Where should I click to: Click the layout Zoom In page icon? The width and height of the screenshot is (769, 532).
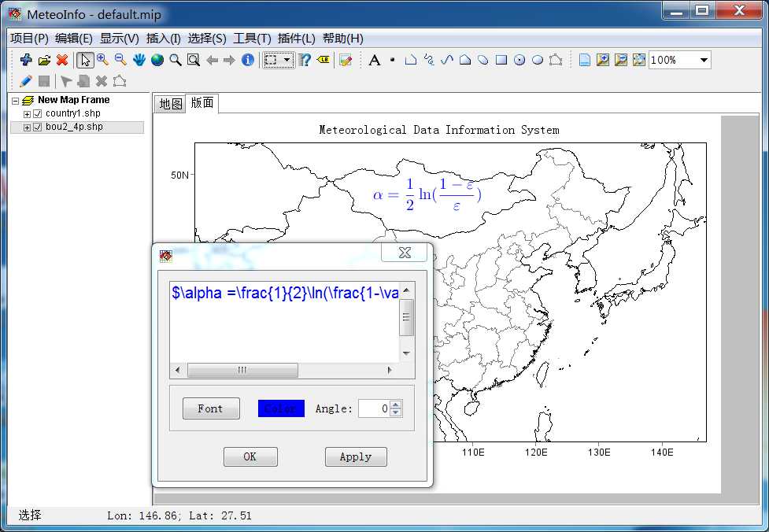tap(603, 60)
